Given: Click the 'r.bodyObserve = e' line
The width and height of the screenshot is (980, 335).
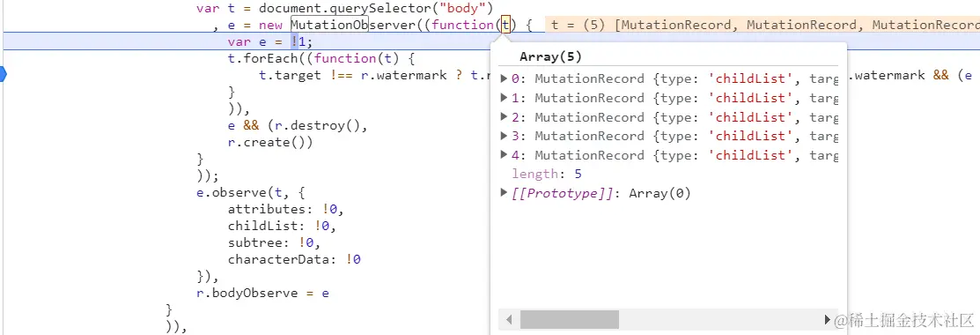Looking at the screenshot, I should tap(262, 293).
